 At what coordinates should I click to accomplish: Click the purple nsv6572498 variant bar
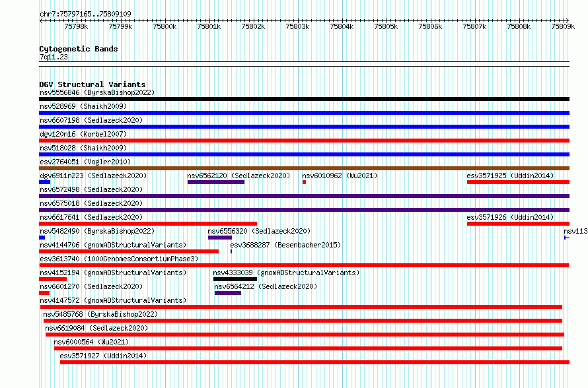tap(304, 196)
